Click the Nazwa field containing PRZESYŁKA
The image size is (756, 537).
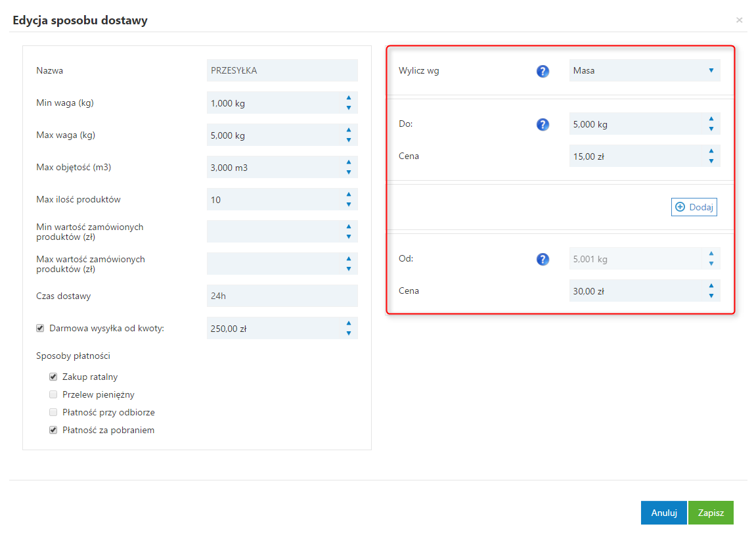pos(282,70)
